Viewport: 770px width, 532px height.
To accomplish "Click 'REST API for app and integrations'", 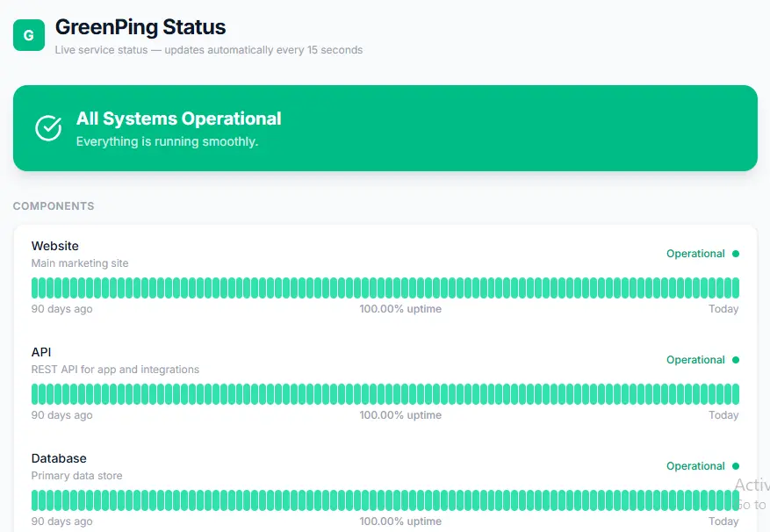I will tap(115, 370).
